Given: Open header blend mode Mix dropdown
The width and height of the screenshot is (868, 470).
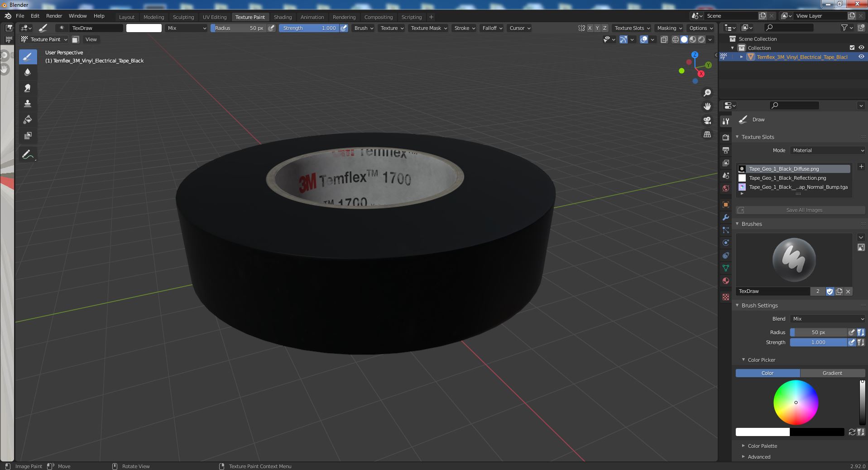Looking at the screenshot, I should click(187, 28).
